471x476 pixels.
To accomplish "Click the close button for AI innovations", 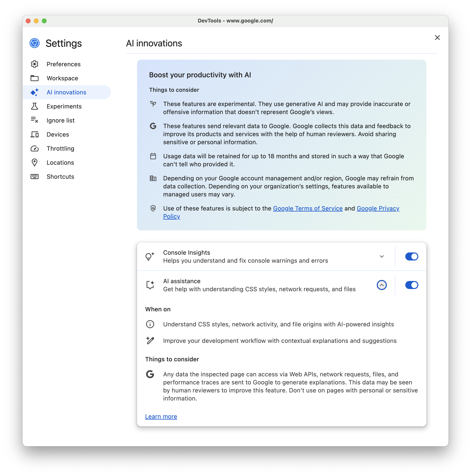I will pyautogui.click(x=437, y=38).
